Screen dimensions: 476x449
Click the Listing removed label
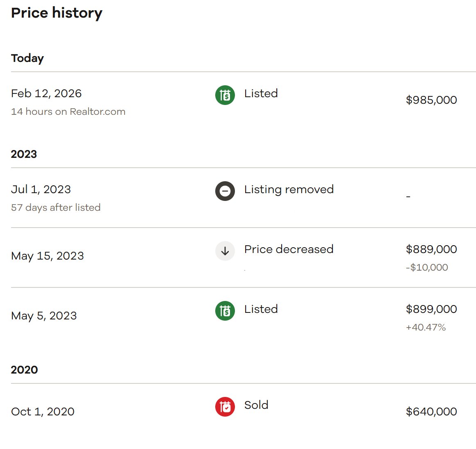(x=289, y=189)
